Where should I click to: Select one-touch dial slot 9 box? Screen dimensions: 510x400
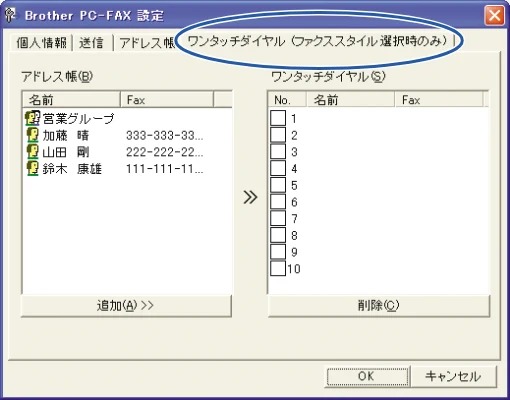[x=278, y=251]
